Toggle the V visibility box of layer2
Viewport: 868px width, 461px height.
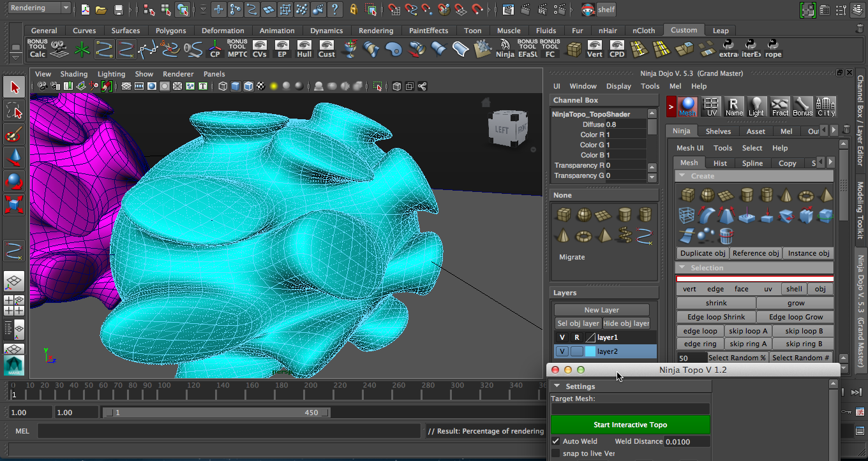click(562, 351)
